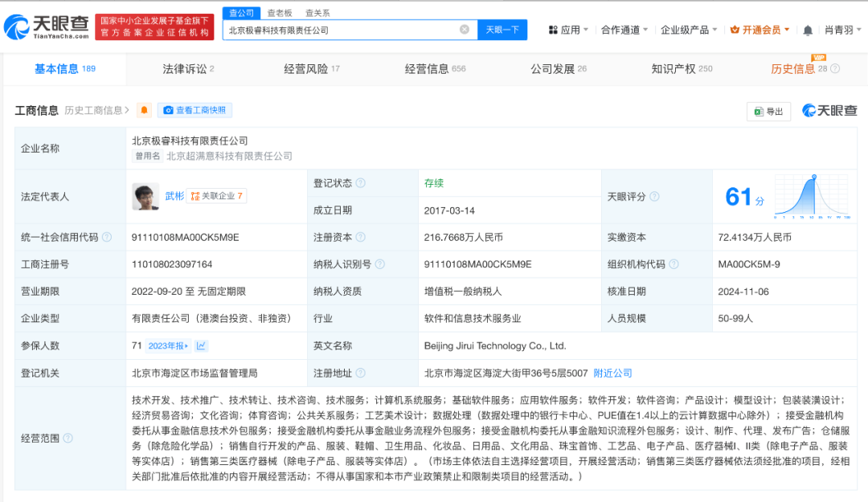Expand the 合作通道 dropdown
868x502 pixels.
[x=624, y=30]
